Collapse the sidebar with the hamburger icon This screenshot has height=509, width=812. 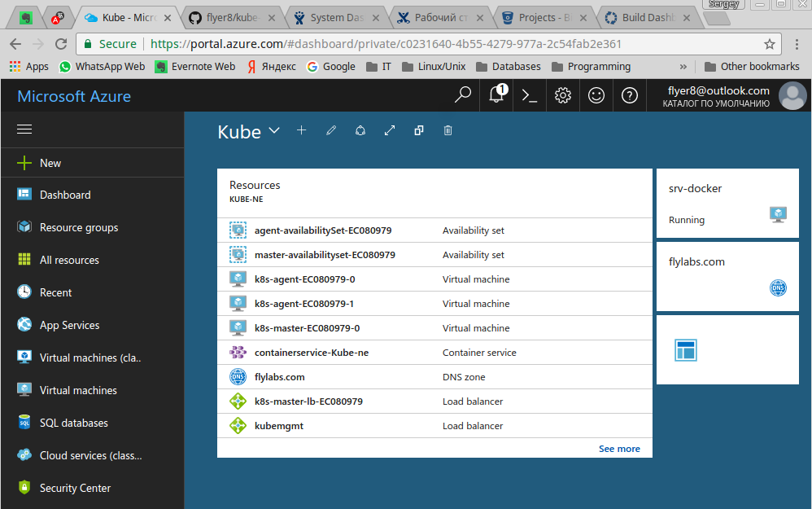click(x=24, y=129)
